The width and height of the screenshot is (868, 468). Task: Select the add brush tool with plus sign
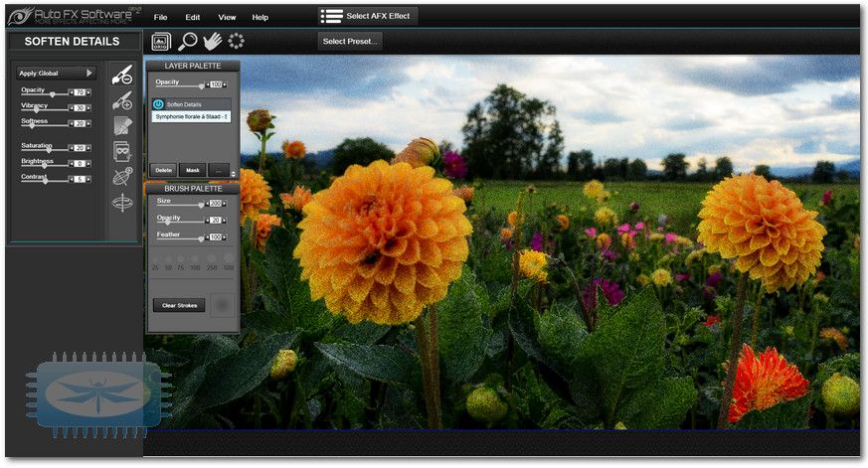[x=122, y=100]
